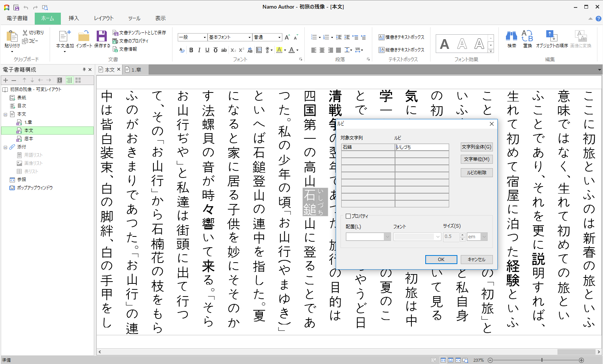Click the add item plus icon in 電子書籍構成 panel

click(6, 80)
